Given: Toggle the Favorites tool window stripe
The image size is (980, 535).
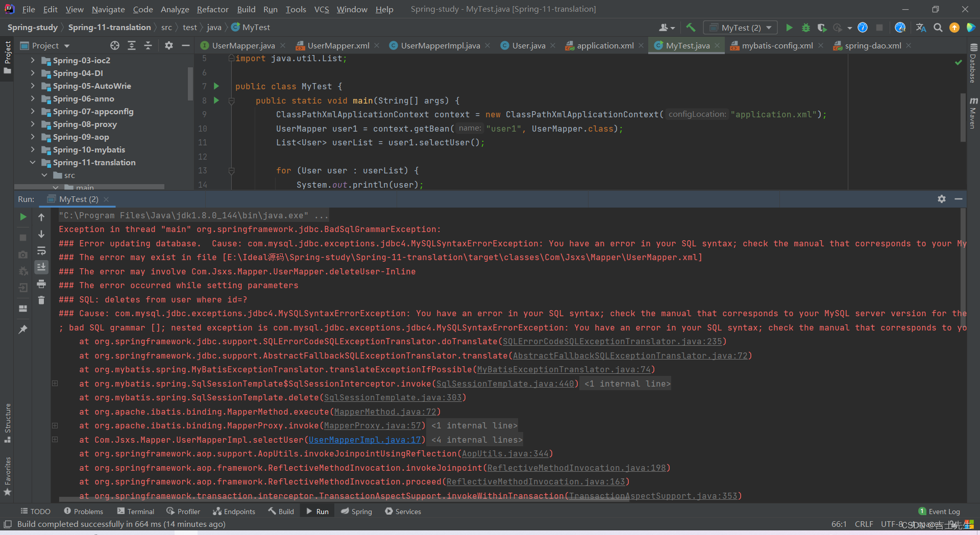Looking at the screenshot, I should point(7,476).
